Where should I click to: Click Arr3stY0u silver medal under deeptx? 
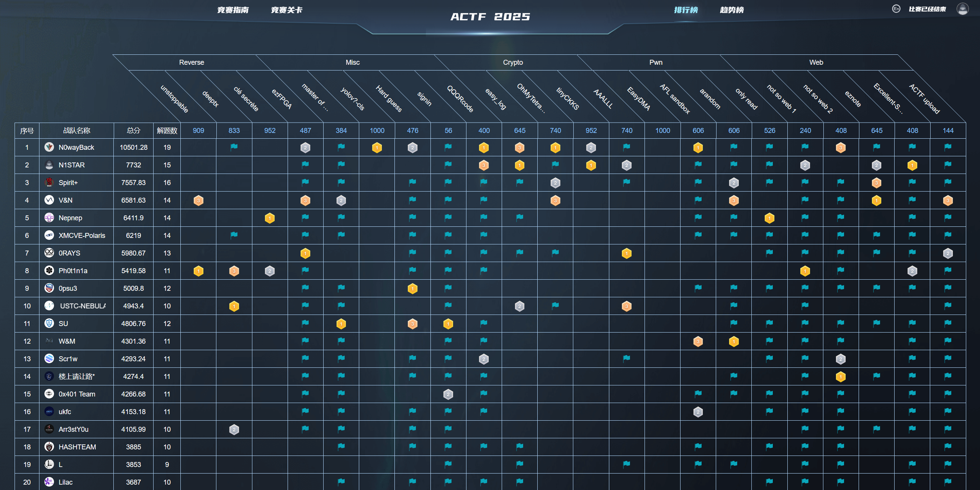pos(234,429)
